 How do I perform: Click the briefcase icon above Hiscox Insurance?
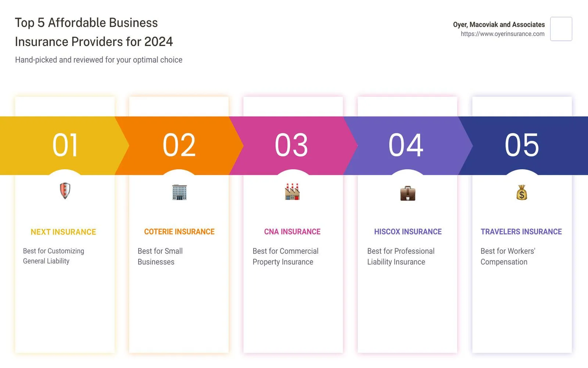click(408, 193)
